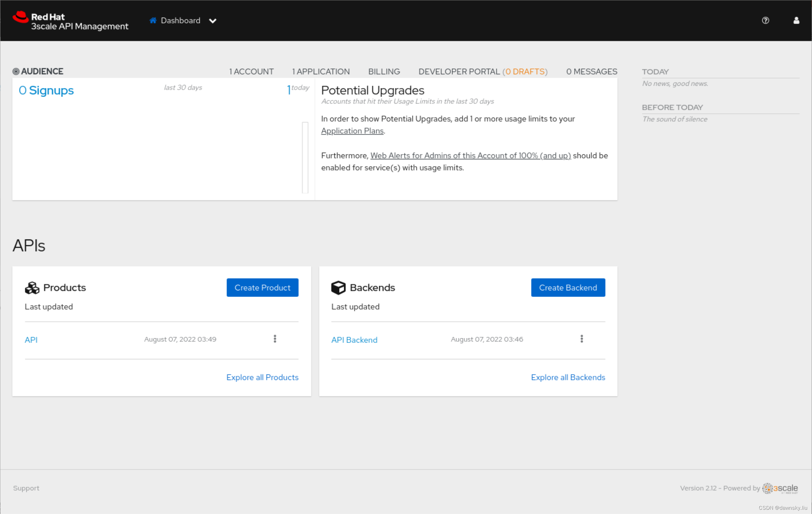812x514 pixels.
Task: Open Web Alerts for Admins link
Action: pos(471,155)
